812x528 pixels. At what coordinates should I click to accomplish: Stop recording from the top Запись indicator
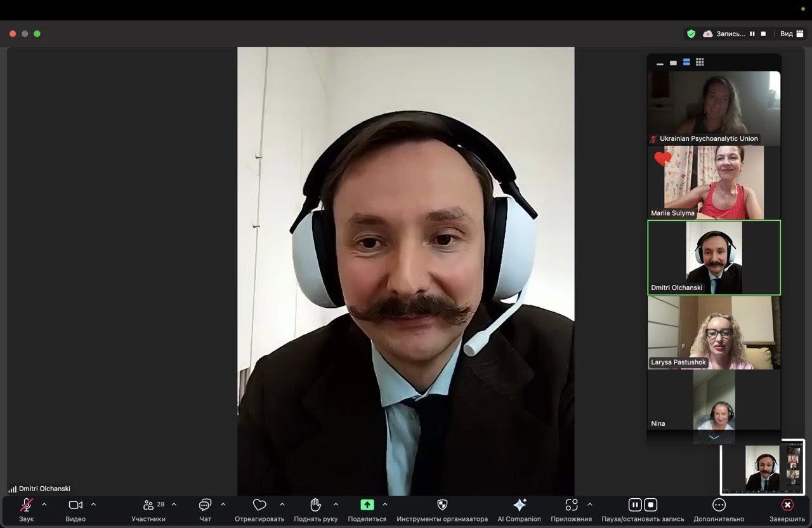[x=763, y=34]
